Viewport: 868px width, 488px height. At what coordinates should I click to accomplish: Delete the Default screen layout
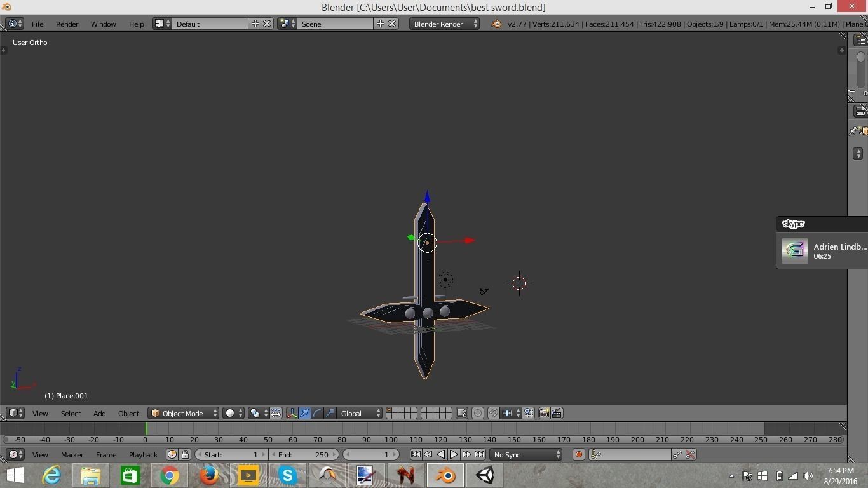[267, 24]
